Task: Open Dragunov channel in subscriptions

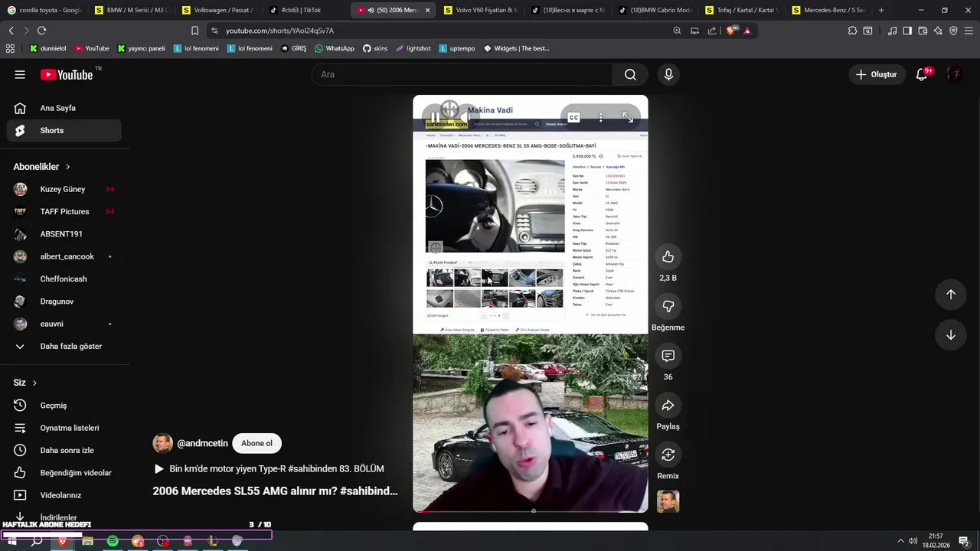Action: 64,302
